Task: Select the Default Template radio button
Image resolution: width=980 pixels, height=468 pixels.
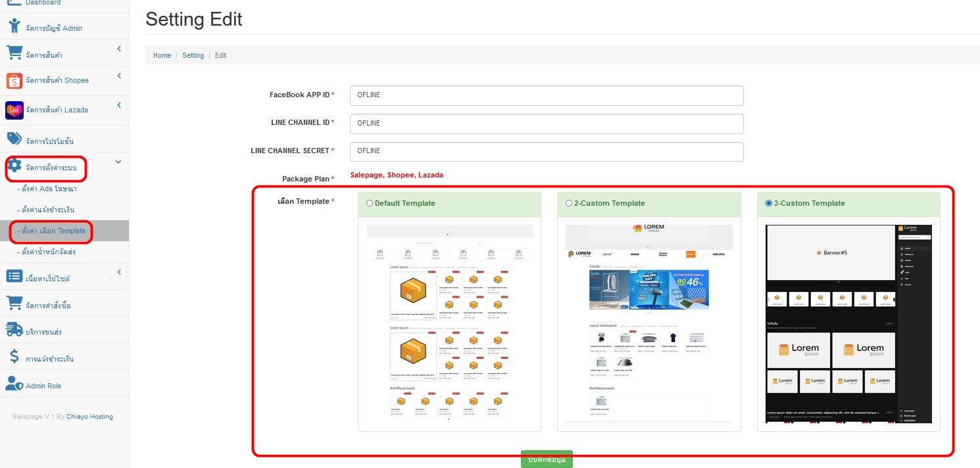Action: click(x=370, y=204)
